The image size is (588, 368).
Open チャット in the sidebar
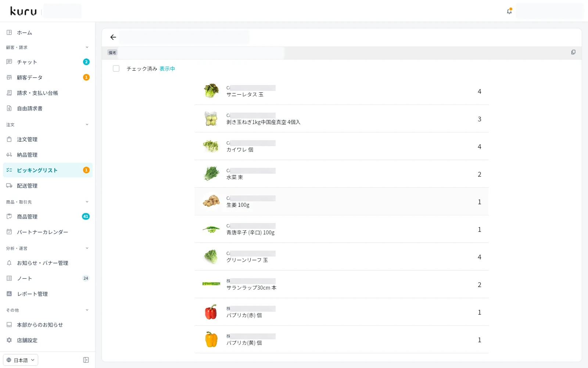point(48,62)
